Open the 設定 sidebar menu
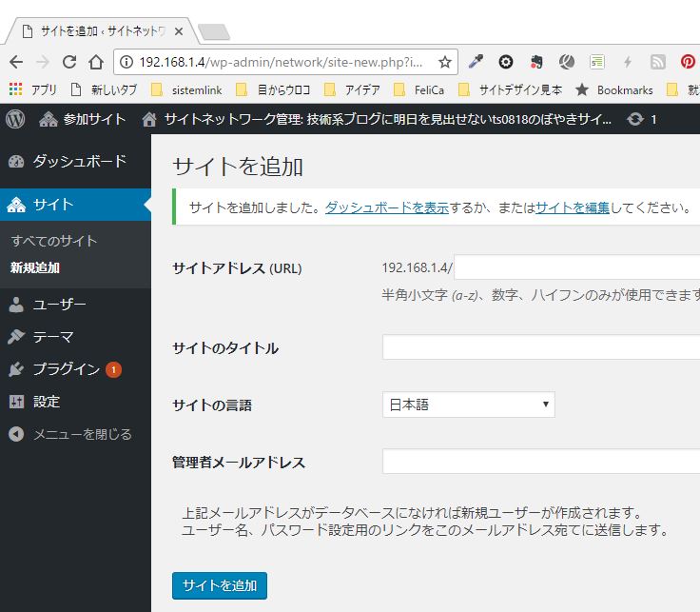 click(75, 402)
